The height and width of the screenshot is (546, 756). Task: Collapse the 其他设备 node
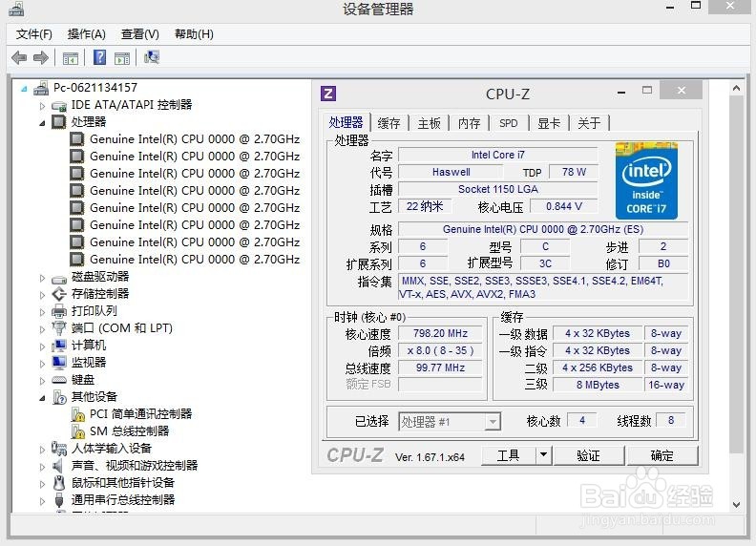42,398
